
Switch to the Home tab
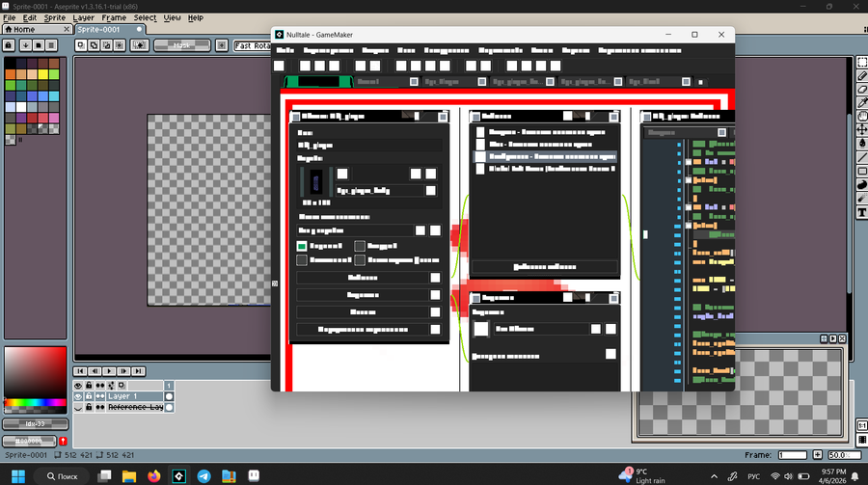pos(37,29)
